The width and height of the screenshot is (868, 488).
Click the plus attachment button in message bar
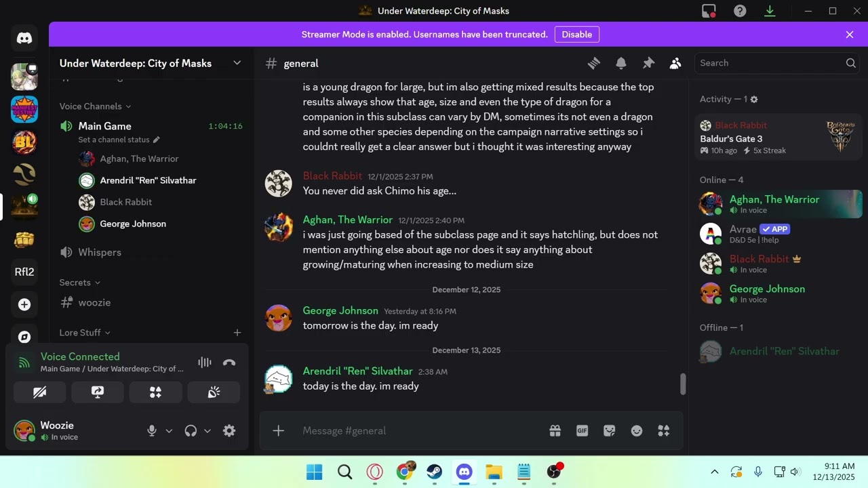(x=278, y=430)
